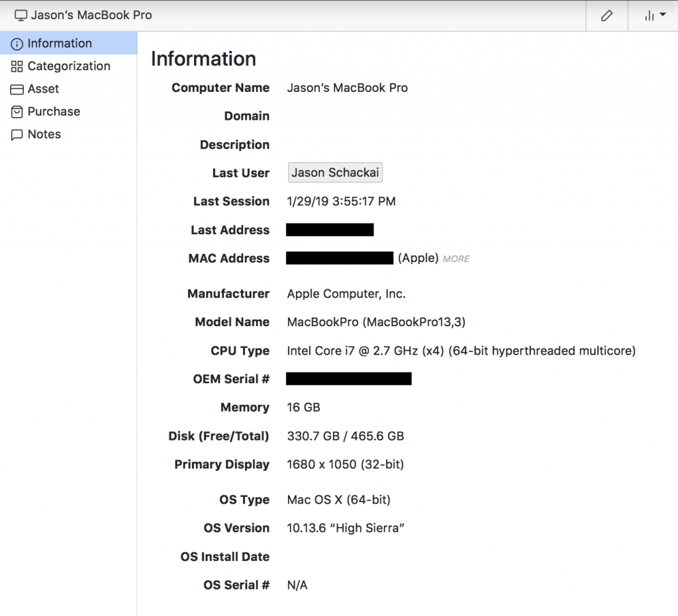Image resolution: width=678 pixels, height=616 pixels.
Task: Click the N/A OS Serial # value
Action: click(297, 586)
